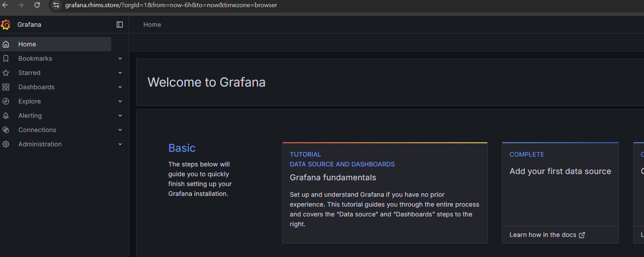This screenshot has height=257, width=644.
Task: Click the Grafana logo icon
Action: [6, 25]
